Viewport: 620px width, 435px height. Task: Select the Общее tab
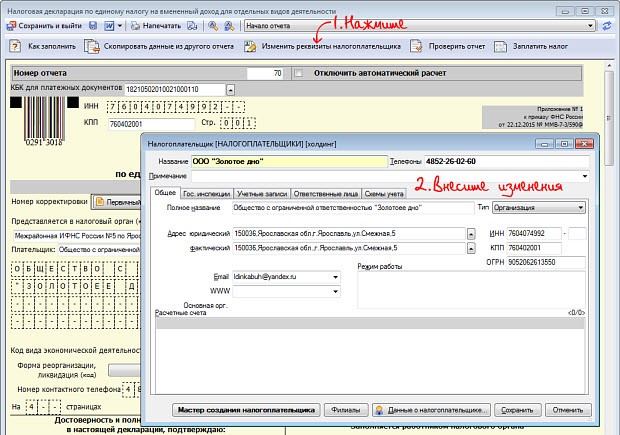(165, 193)
